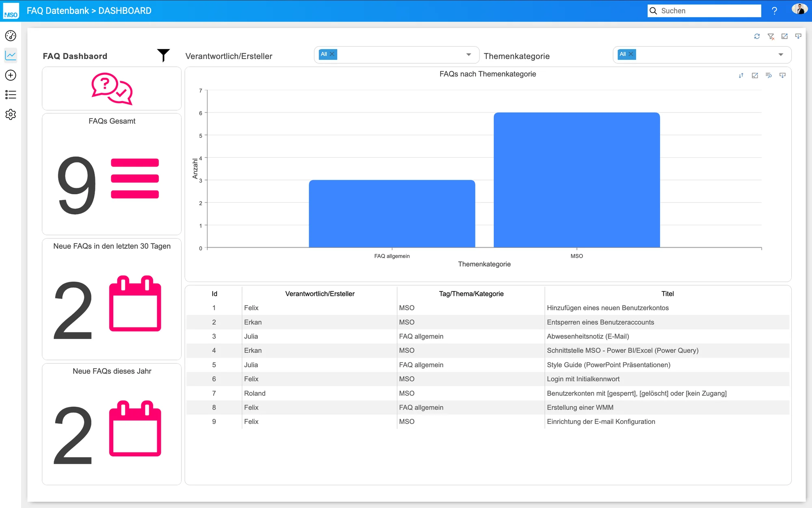The image size is (812, 508).
Task: Select 'Login mit Initialkennwort' row title
Action: coord(583,379)
